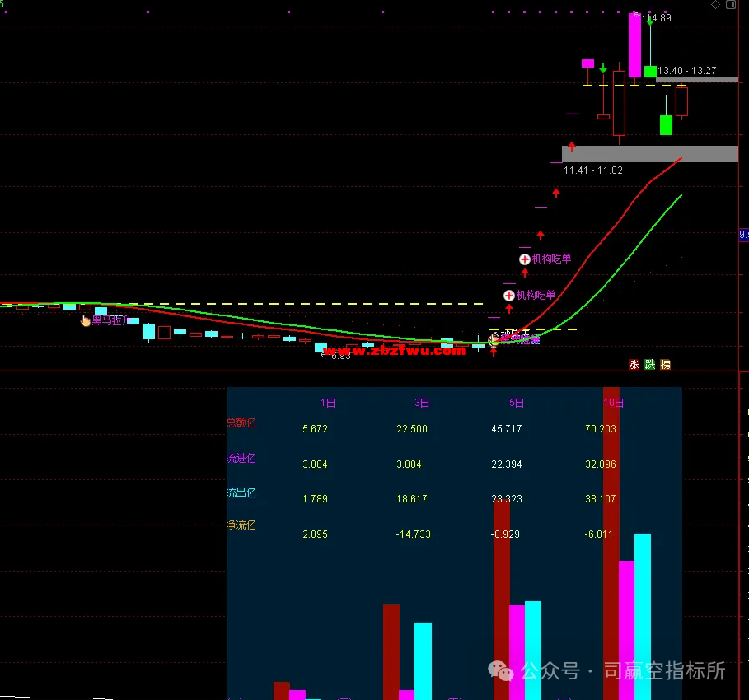Select the upper 机构吃单 signal label
Image resolution: width=749 pixels, height=700 pixels.
click(552, 259)
